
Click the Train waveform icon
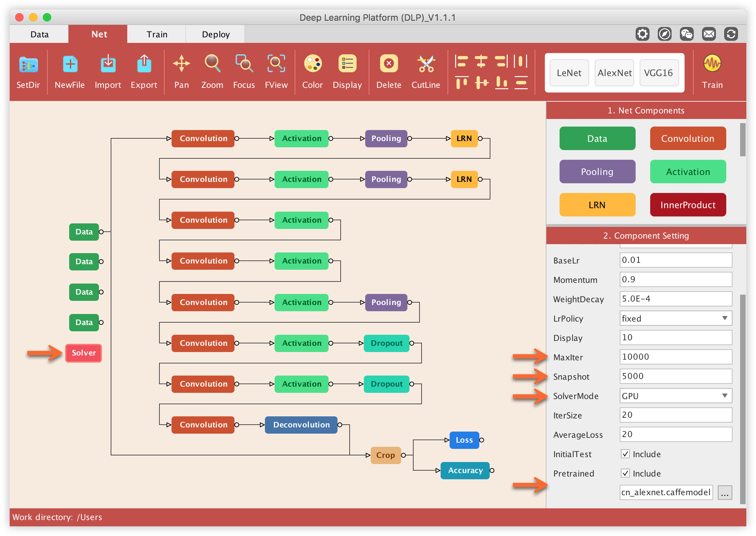tap(712, 64)
